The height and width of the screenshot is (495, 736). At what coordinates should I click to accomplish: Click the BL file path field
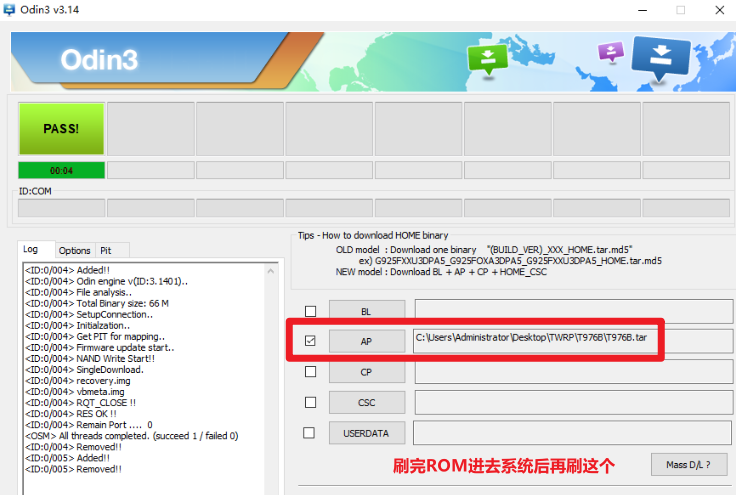tap(574, 312)
